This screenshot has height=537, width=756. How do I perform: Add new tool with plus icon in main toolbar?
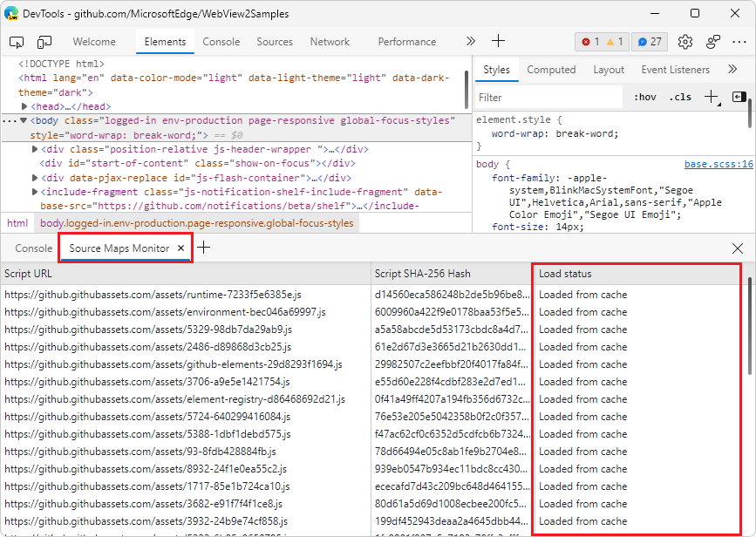click(498, 41)
